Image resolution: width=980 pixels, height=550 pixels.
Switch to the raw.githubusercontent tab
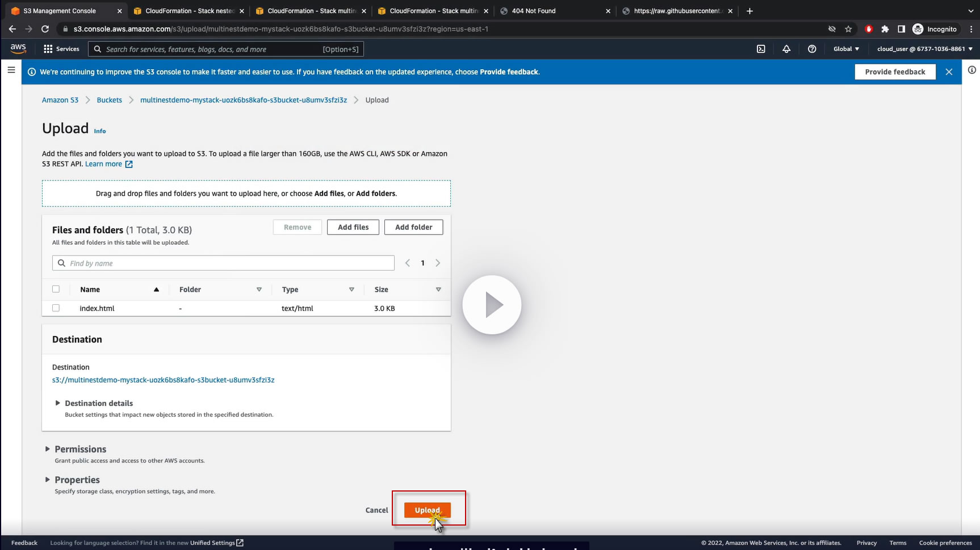pos(678,11)
